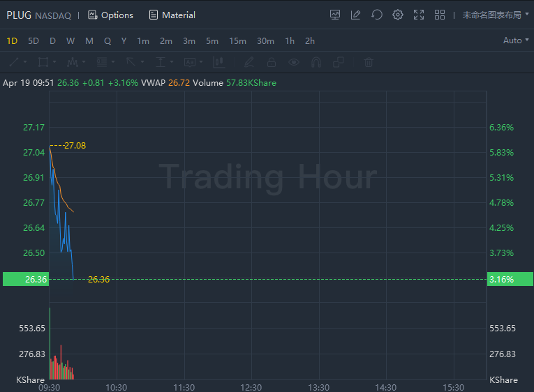Click the edit drawing pencil icon in header

point(355,15)
